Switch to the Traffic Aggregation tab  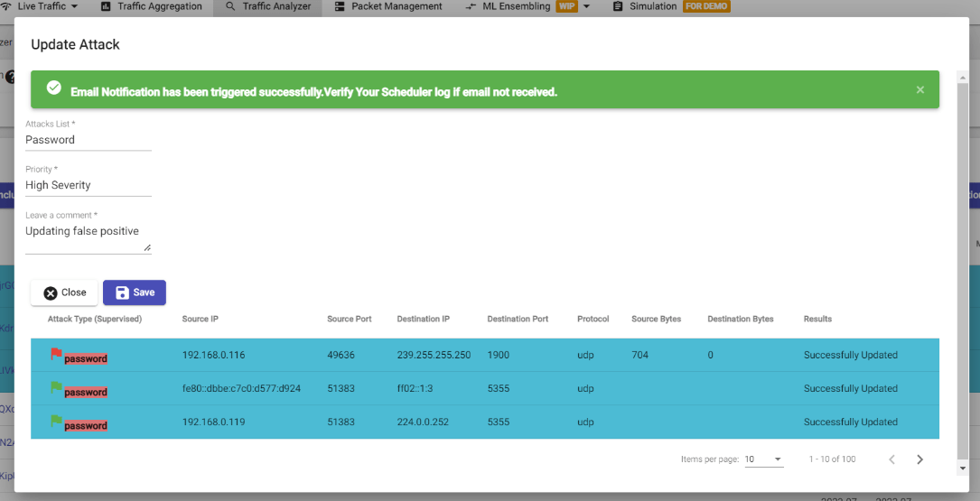click(151, 6)
